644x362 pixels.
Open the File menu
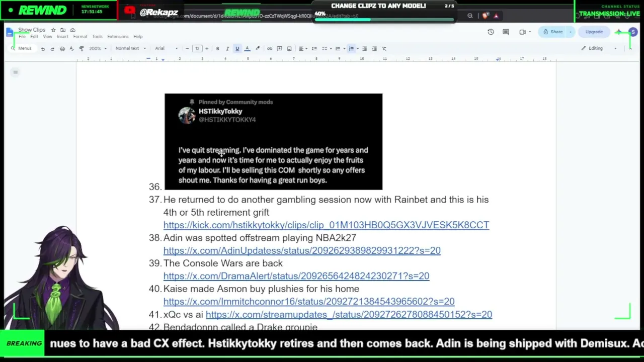(22, 37)
